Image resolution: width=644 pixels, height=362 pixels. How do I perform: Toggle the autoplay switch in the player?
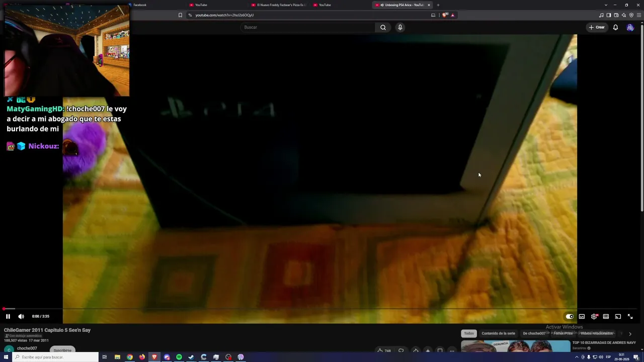(x=570, y=317)
